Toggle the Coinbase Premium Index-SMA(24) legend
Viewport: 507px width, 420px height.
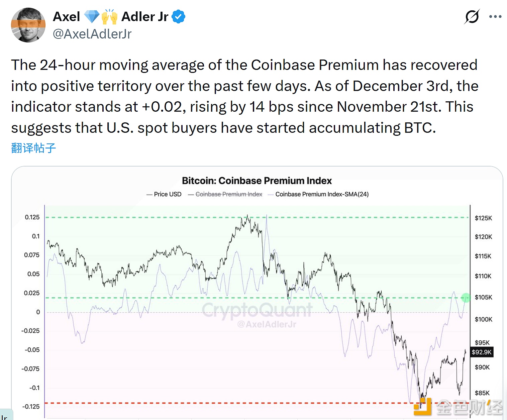pyautogui.click(x=318, y=194)
